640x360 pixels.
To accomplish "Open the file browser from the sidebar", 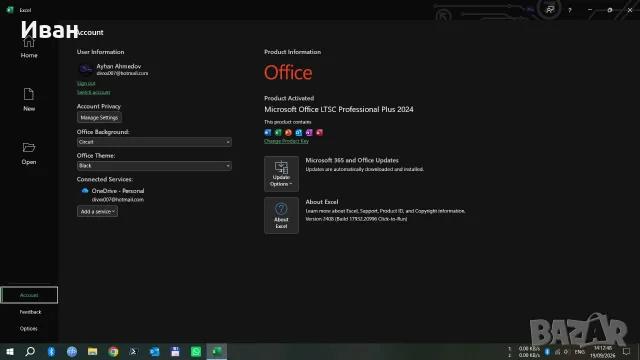I will [29, 153].
